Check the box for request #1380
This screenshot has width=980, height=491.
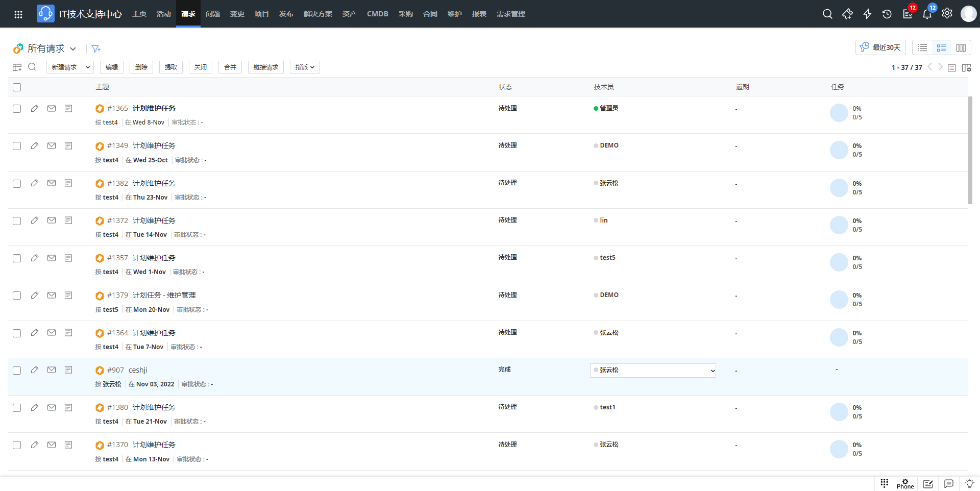pos(17,408)
